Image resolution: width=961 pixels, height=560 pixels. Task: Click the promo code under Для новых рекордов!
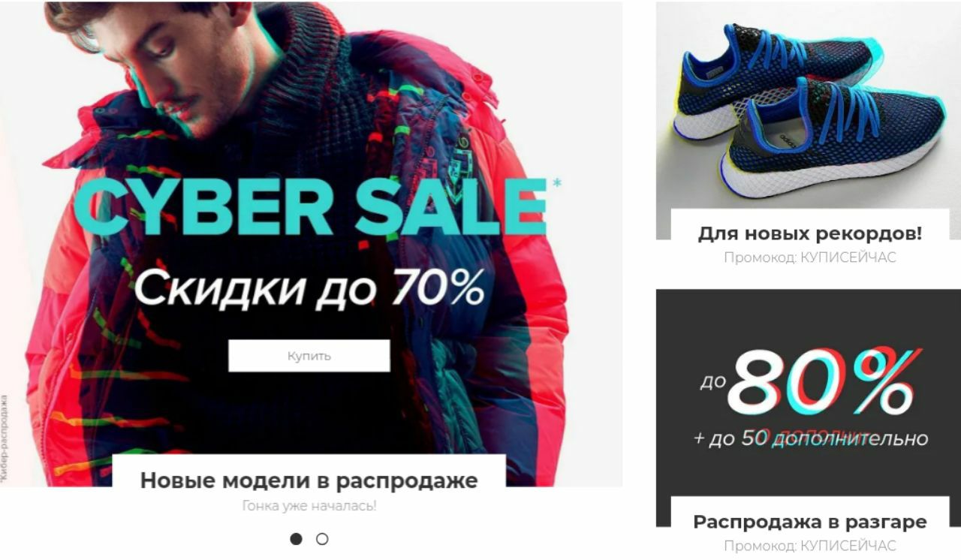pos(809,257)
